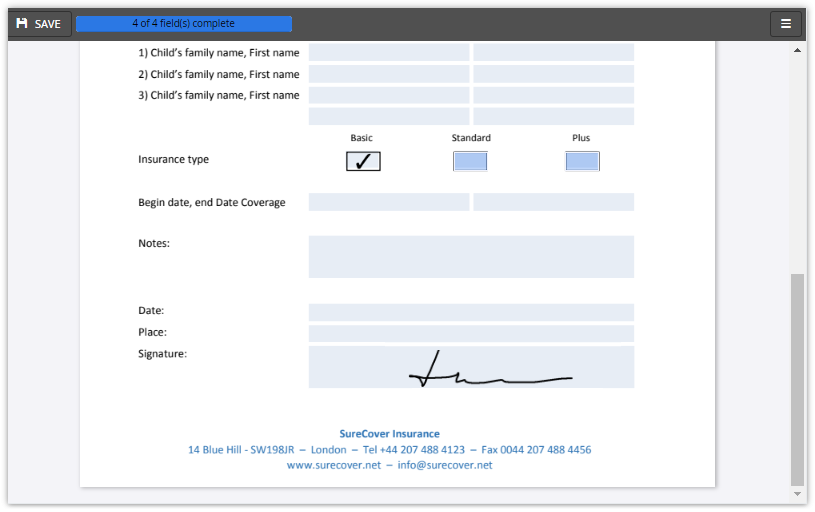Click the Signature field
815x512 pixels.
pyautogui.click(x=471, y=367)
